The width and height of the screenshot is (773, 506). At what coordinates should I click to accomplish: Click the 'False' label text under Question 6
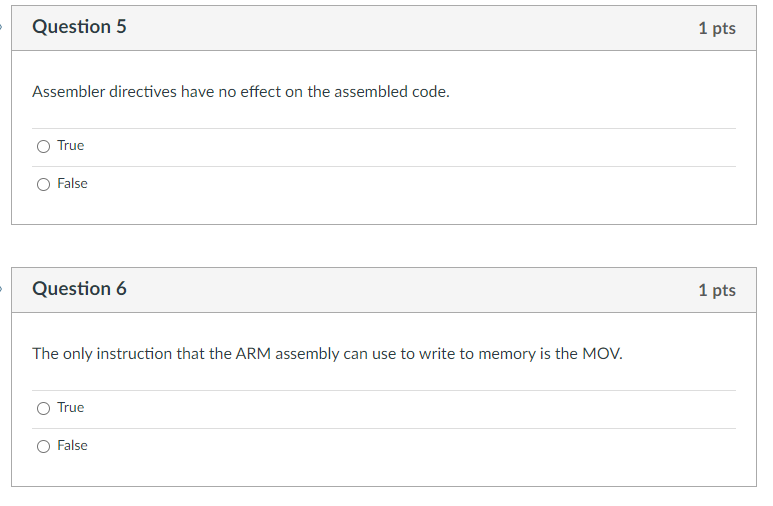coord(72,446)
